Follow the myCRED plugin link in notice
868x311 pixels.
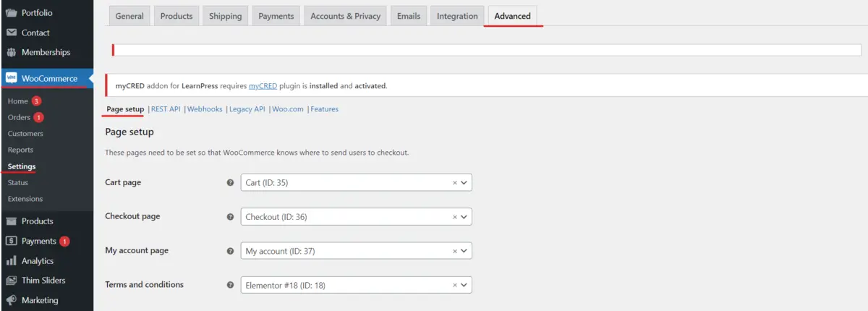(263, 85)
